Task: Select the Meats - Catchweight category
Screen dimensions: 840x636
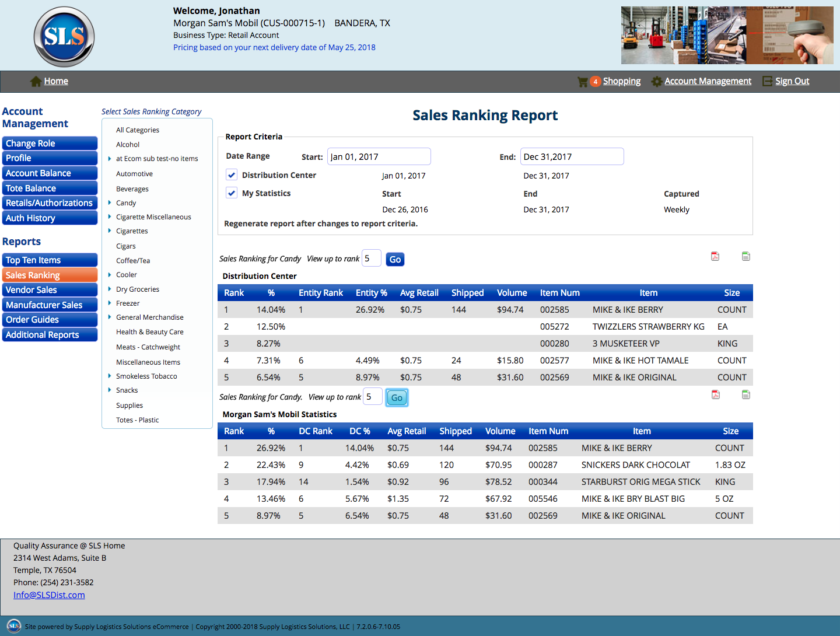Action: coord(148,347)
